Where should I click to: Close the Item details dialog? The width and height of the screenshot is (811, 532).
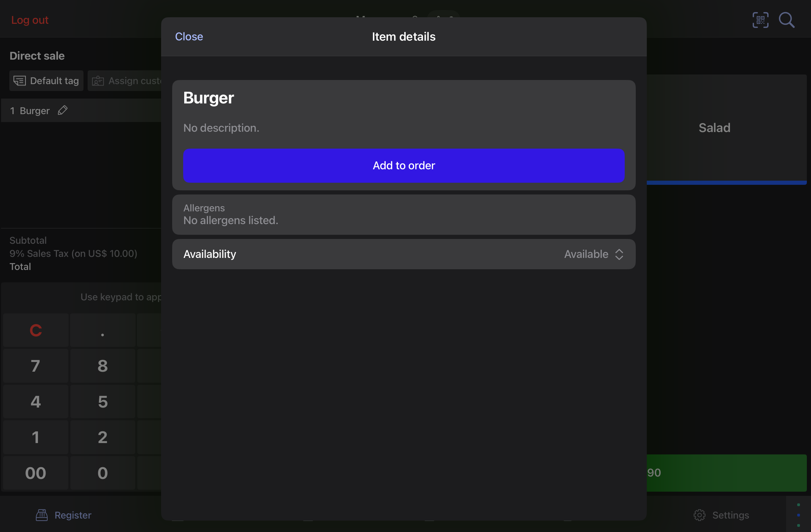[x=189, y=37]
